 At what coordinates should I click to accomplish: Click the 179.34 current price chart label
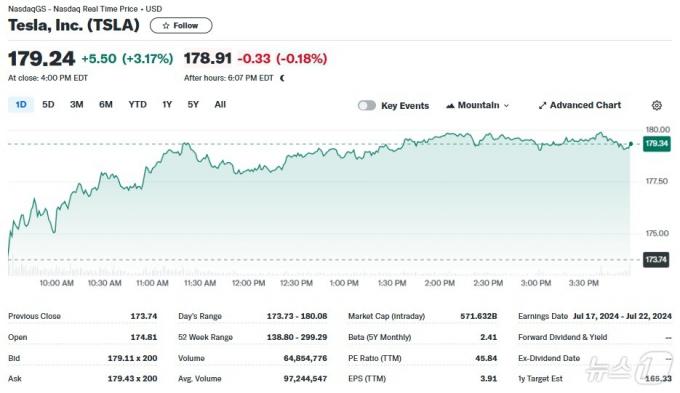click(657, 144)
